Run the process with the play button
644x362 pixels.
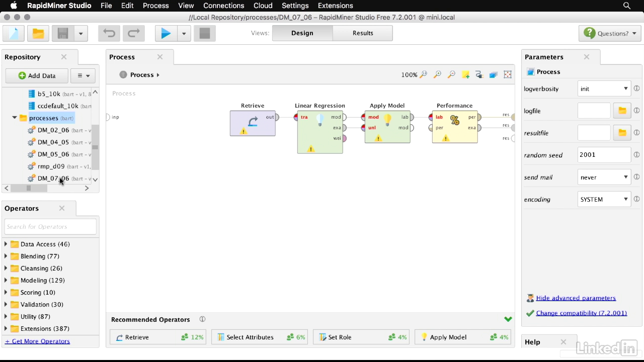coord(166,33)
